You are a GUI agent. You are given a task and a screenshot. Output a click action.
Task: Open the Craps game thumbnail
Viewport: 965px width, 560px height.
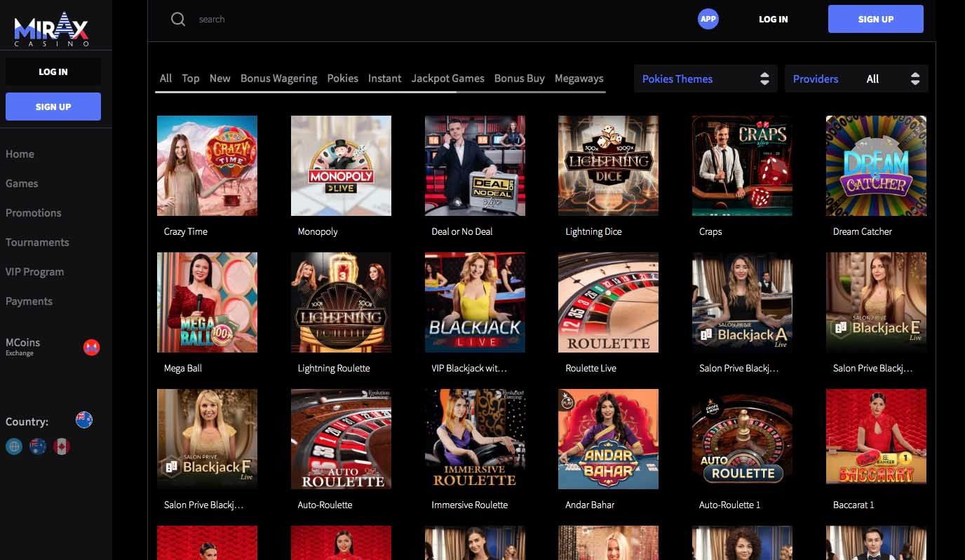pyautogui.click(x=742, y=165)
